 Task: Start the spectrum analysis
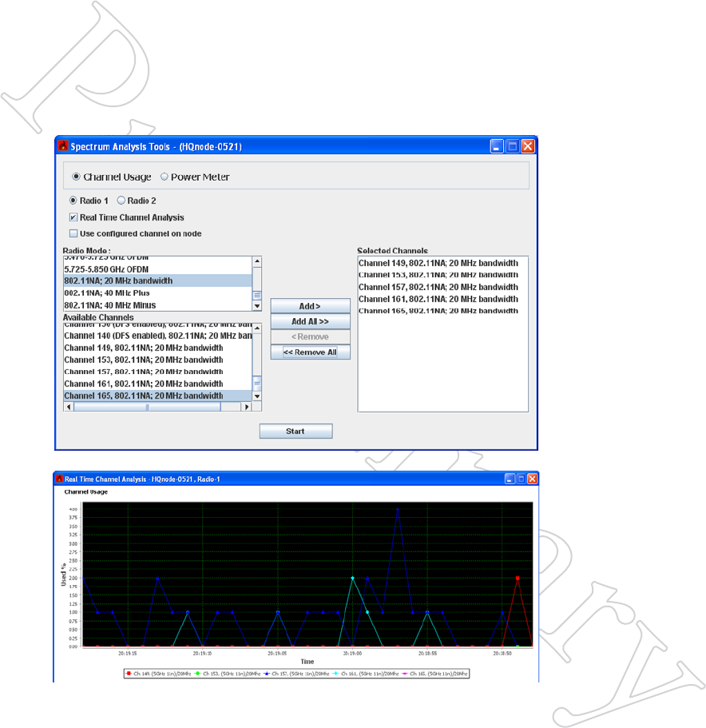point(295,431)
